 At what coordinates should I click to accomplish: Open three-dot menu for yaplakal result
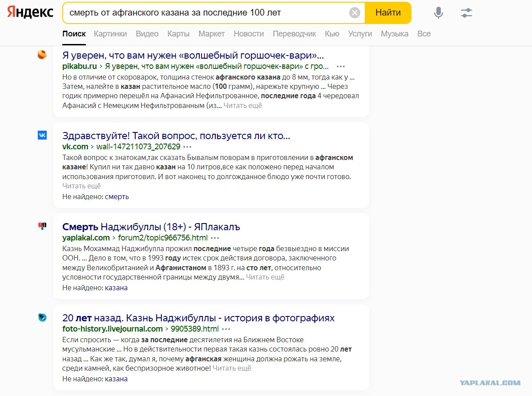215,238
